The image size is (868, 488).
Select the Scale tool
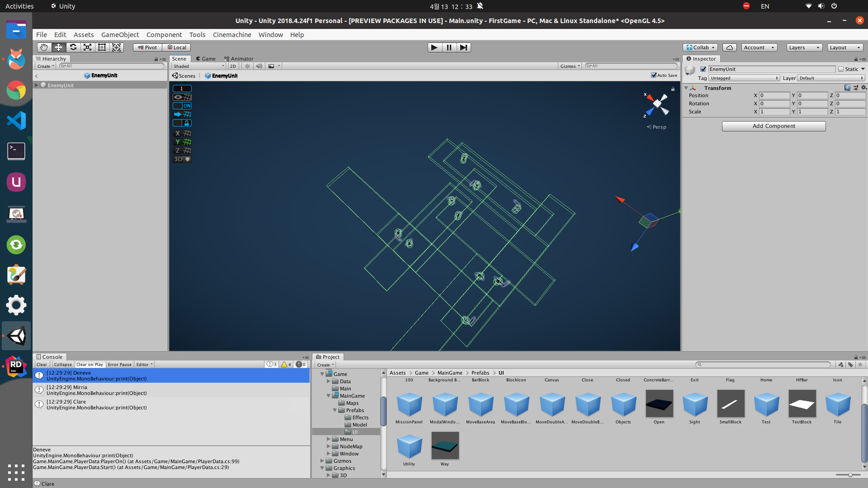click(x=87, y=47)
